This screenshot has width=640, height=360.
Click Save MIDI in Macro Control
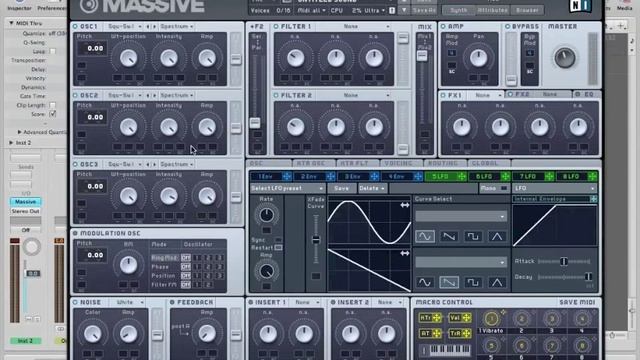(577, 302)
